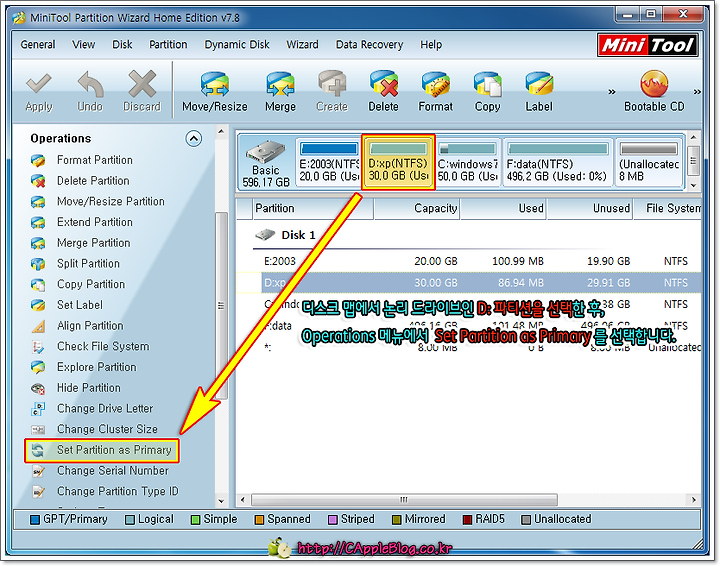Choose Change Cluster Size operation
Viewport: 720px width, 566px height.
pyautogui.click(x=107, y=428)
